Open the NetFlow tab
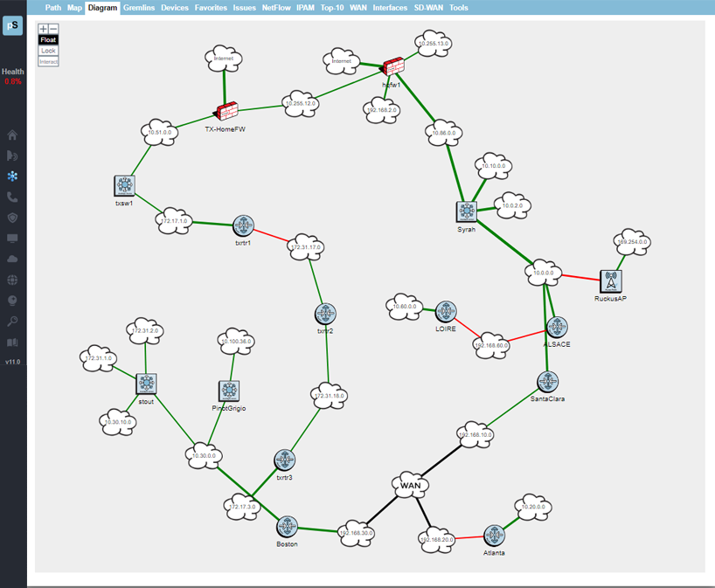This screenshot has width=715, height=588. coord(276,8)
